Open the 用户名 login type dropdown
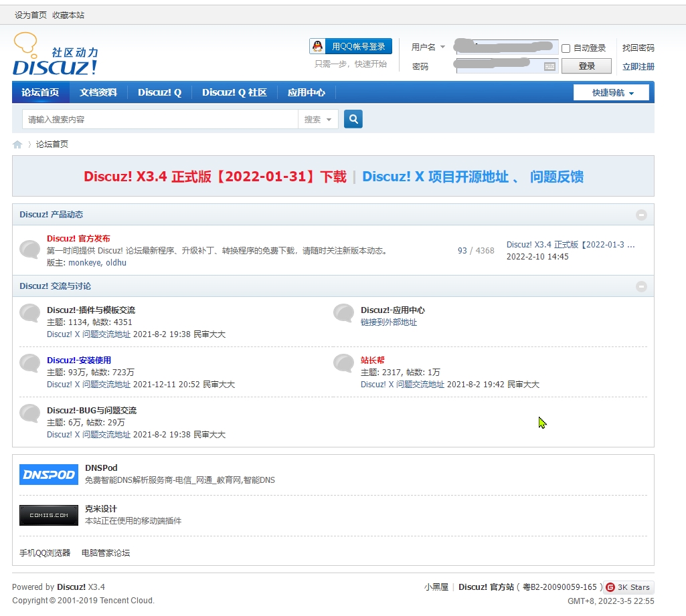Image resolution: width=686 pixels, height=616 pixels. pos(428,47)
